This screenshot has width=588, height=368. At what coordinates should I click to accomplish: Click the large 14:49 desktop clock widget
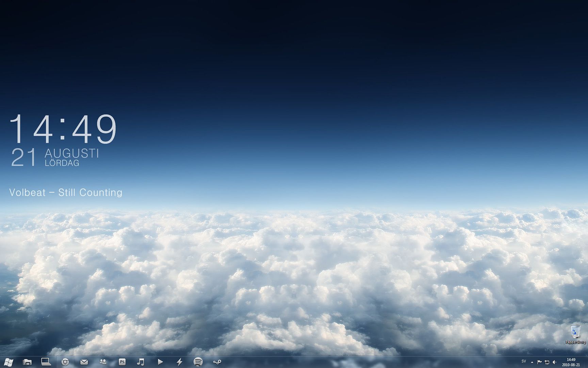tap(63, 129)
